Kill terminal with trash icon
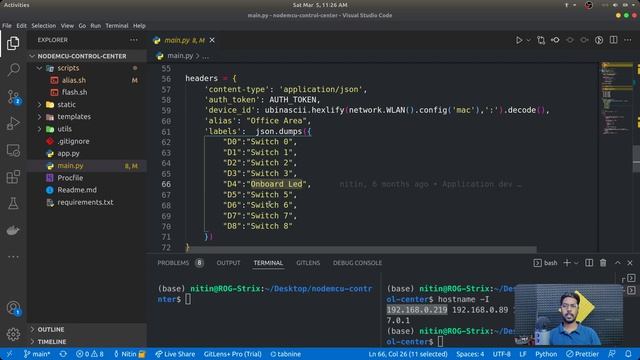Screen dimensions: 640x360 (603, 263)
